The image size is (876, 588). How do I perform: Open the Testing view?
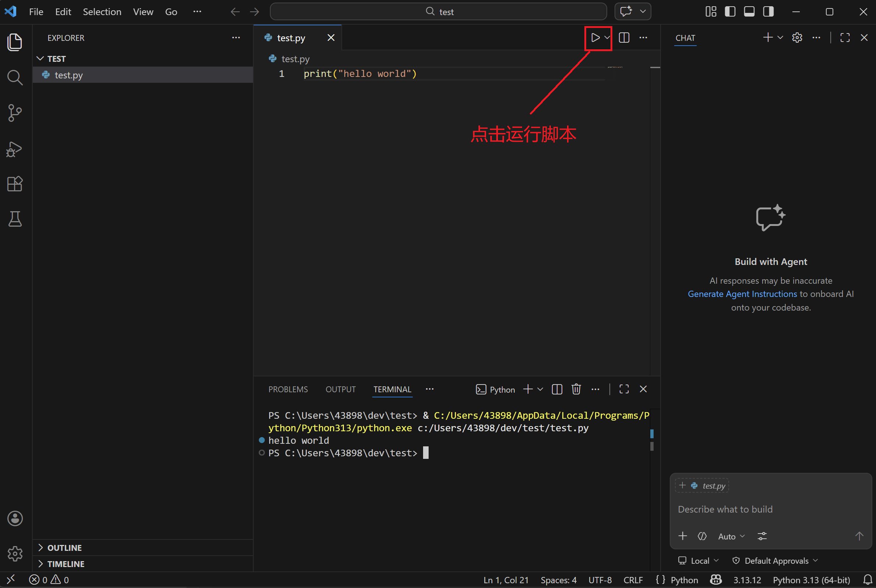[x=15, y=219]
